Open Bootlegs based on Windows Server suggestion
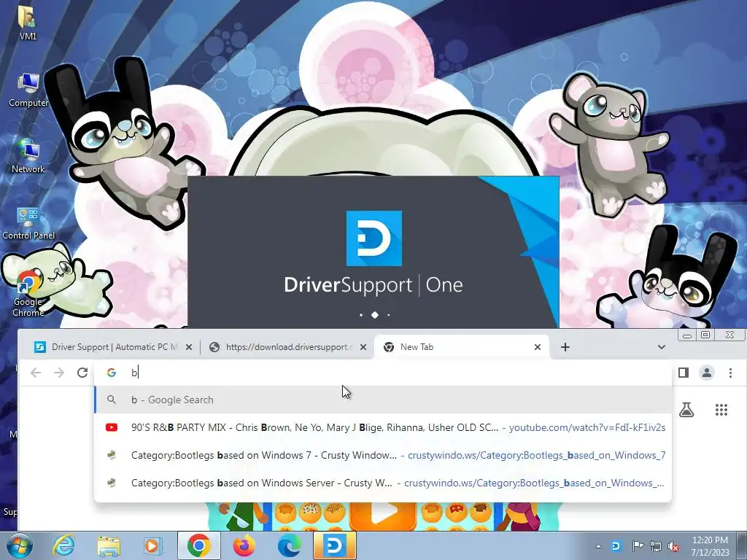This screenshot has height=560, width=747. tap(382, 483)
